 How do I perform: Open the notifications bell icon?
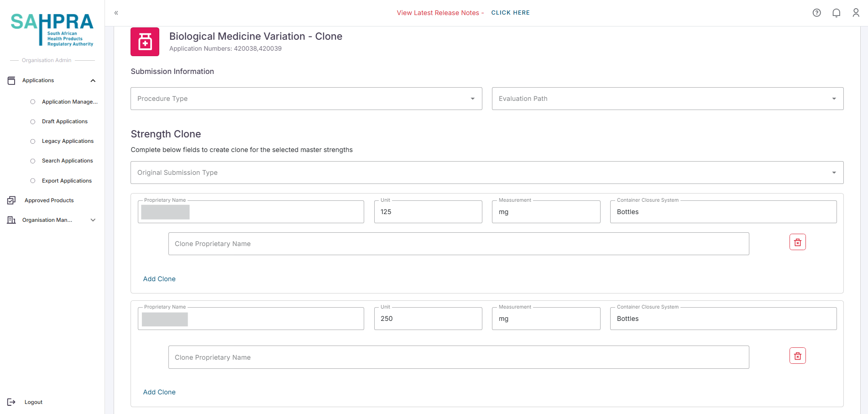(x=836, y=13)
